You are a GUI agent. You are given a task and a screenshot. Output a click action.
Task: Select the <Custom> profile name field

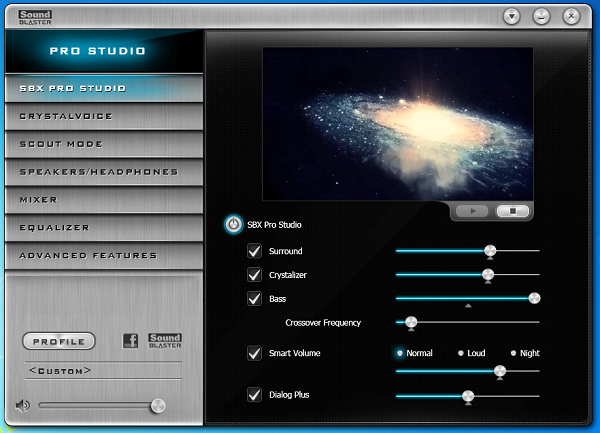point(103,371)
